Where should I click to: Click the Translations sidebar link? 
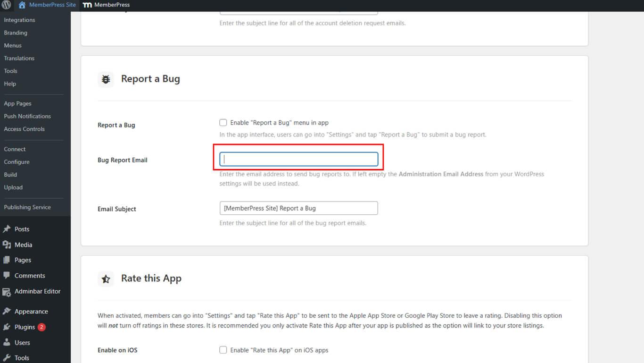(19, 58)
